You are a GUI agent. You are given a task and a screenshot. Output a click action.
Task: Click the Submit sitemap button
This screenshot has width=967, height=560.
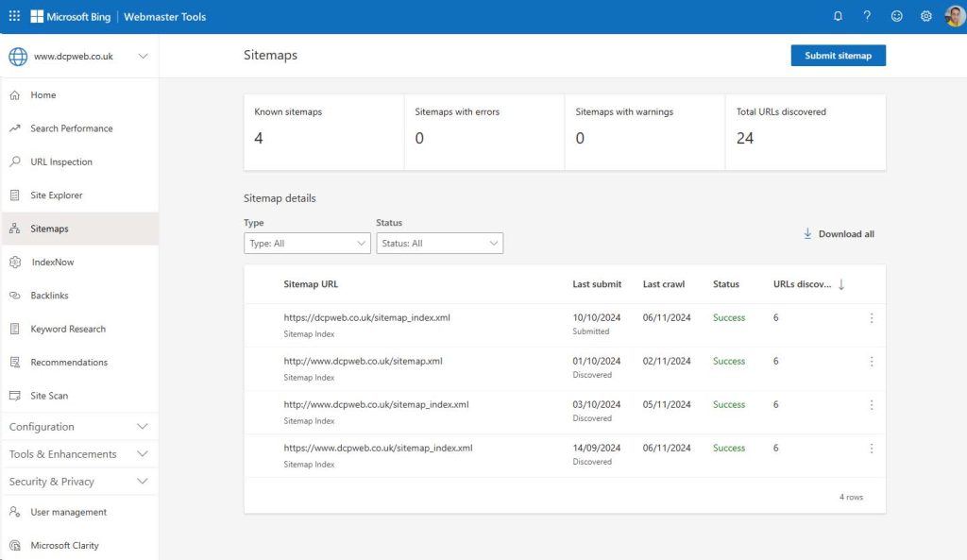coord(838,55)
